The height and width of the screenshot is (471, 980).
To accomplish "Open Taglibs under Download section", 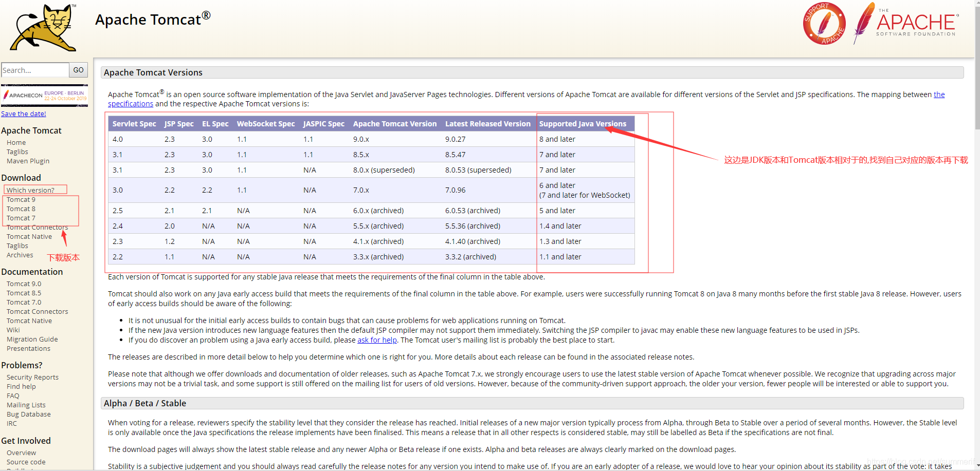I will (17, 246).
